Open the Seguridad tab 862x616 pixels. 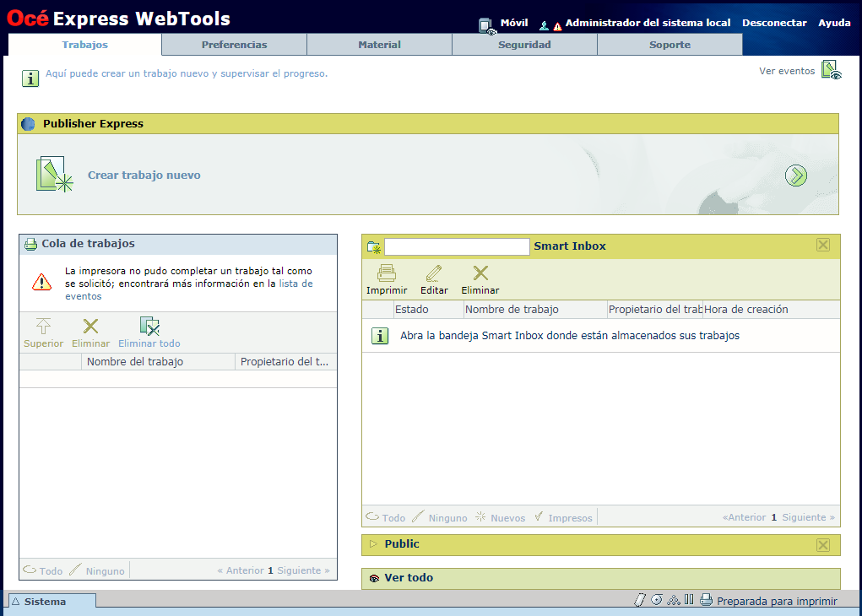524,45
